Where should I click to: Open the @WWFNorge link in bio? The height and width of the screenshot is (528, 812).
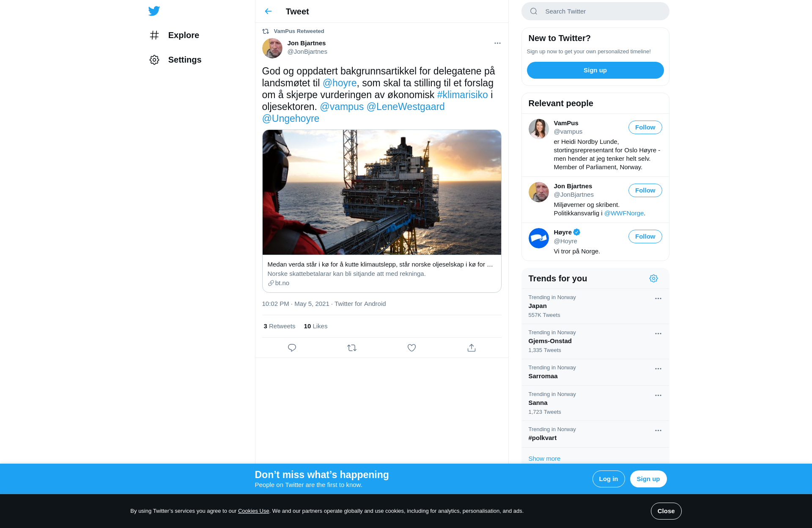(624, 213)
